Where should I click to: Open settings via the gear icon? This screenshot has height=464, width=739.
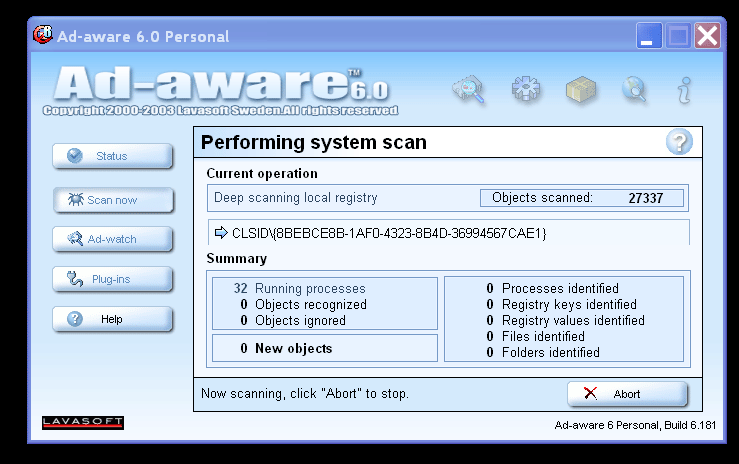526,88
